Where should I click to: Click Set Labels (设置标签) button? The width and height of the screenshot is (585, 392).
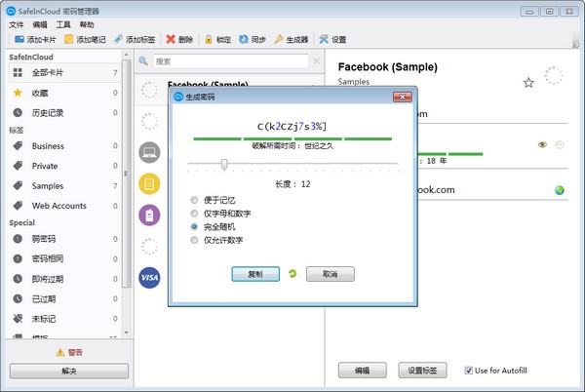422,371
